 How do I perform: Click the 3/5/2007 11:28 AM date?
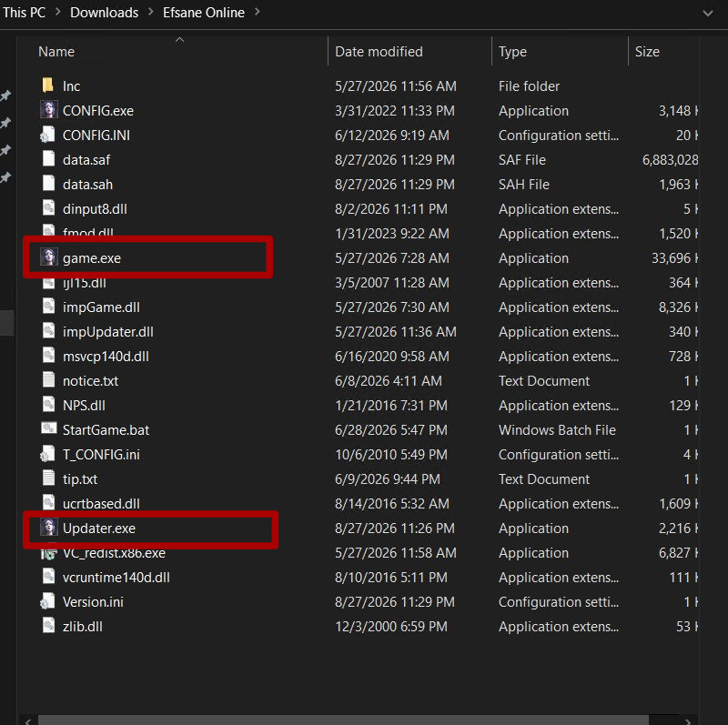coord(392,283)
